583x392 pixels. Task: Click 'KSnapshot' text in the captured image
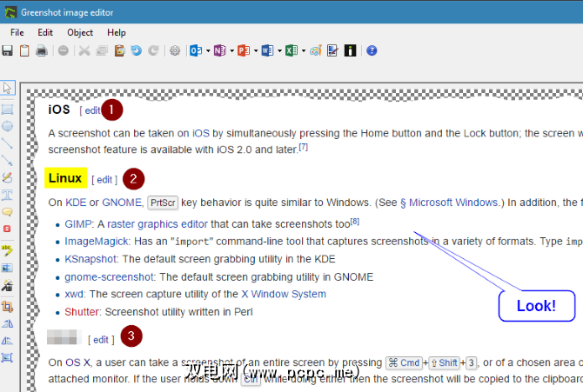point(90,259)
